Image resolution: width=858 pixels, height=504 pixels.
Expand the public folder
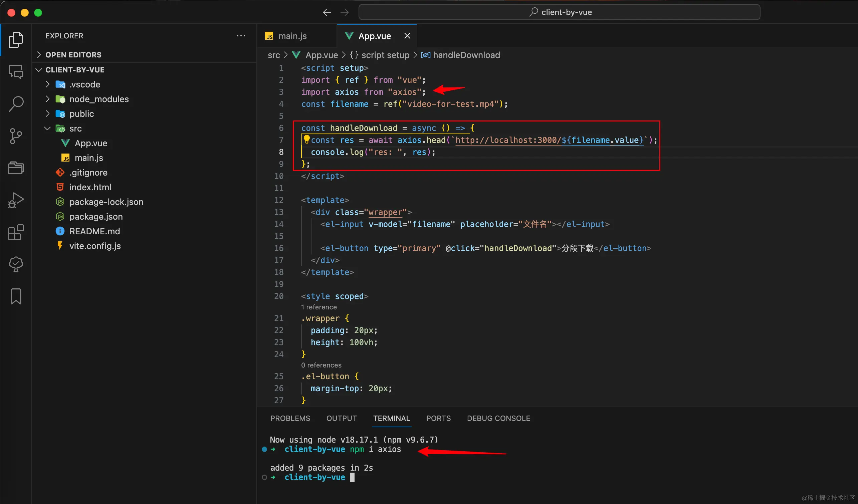[x=48, y=114]
